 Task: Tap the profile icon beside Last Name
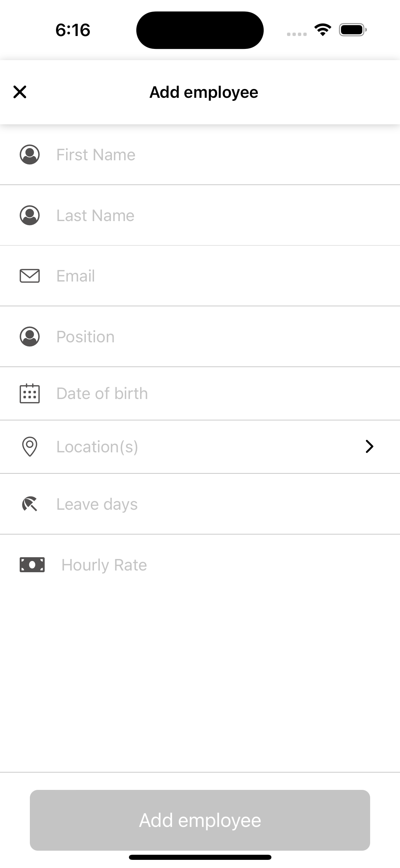tap(30, 215)
